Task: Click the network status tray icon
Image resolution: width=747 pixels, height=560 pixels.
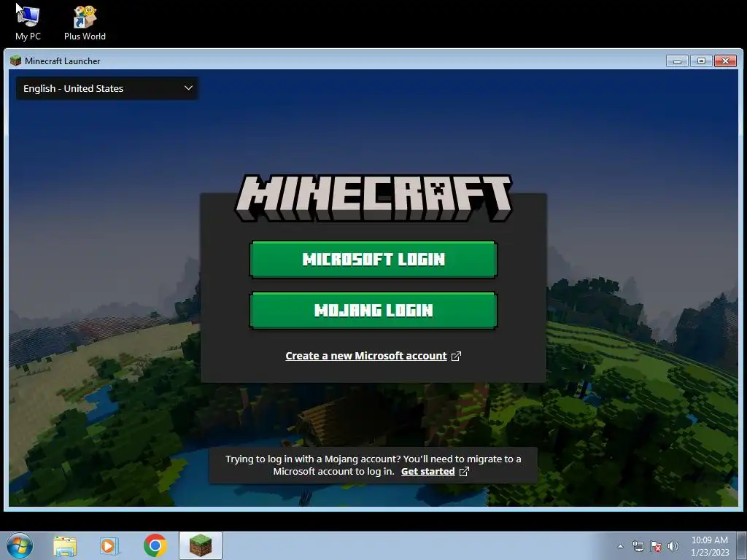Action: (x=638, y=546)
